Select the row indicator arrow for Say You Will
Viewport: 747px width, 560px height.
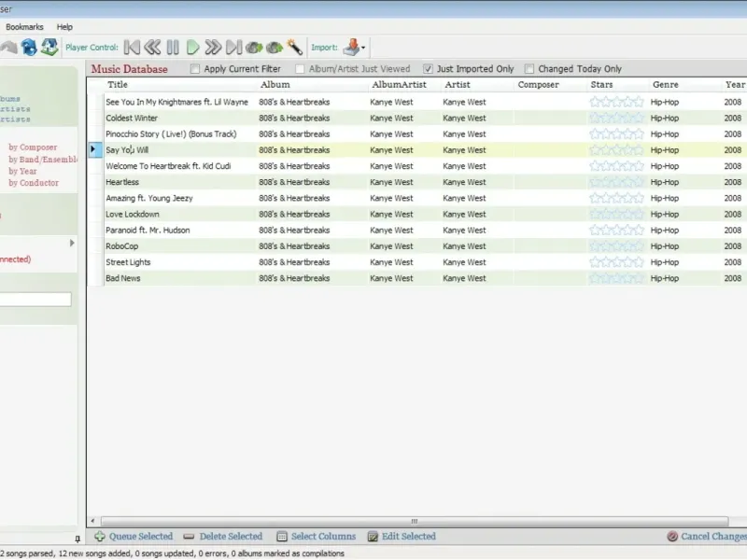click(x=93, y=149)
